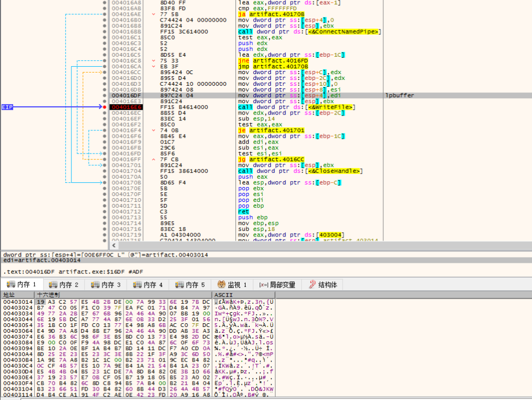Click the 内存 3 tab icon

point(95,285)
